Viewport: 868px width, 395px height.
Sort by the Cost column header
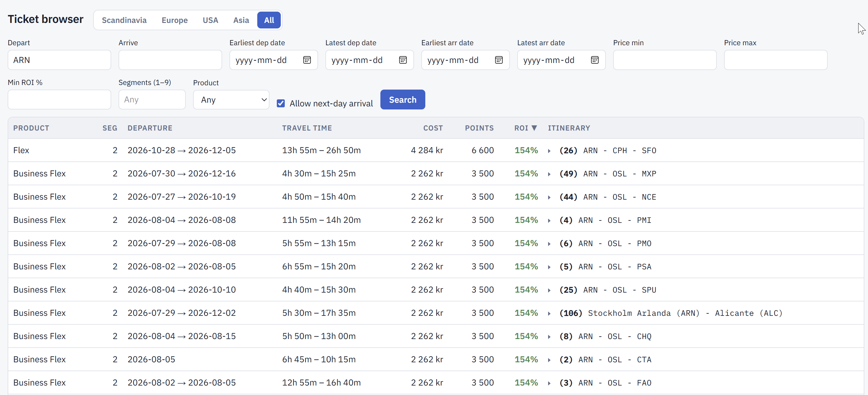433,128
